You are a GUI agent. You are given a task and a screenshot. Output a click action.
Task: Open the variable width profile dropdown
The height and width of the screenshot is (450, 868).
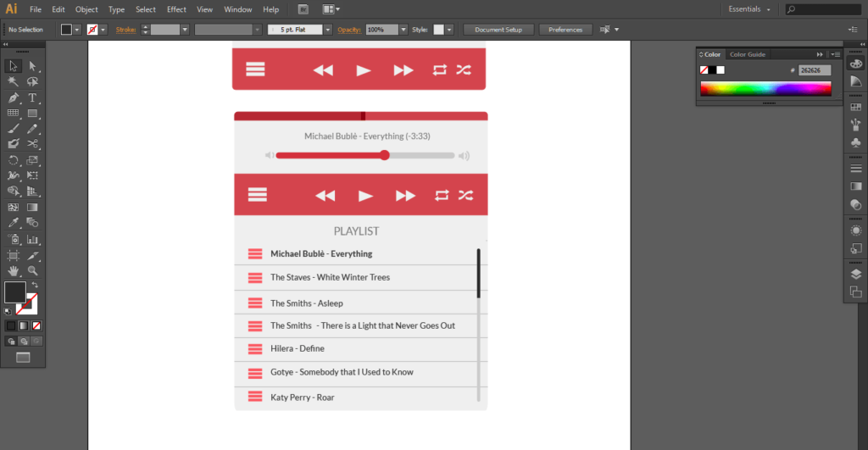(x=258, y=30)
